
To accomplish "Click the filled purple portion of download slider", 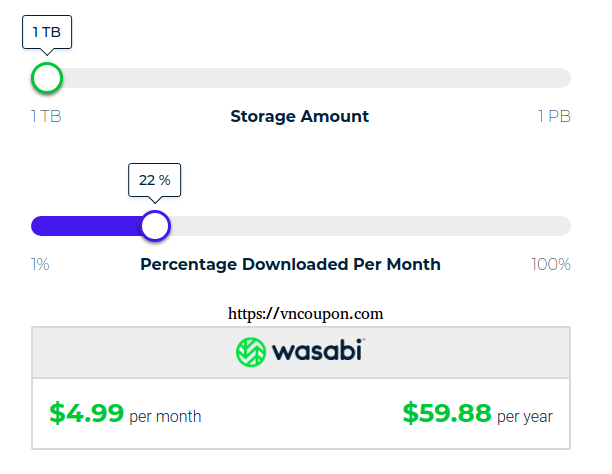I will pyautogui.click(x=86, y=226).
